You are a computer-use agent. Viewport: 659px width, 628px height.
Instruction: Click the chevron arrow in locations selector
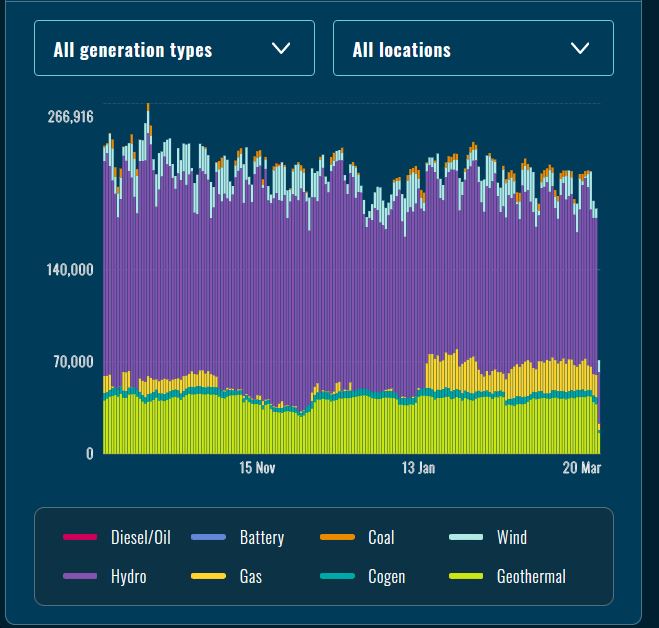pos(580,49)
